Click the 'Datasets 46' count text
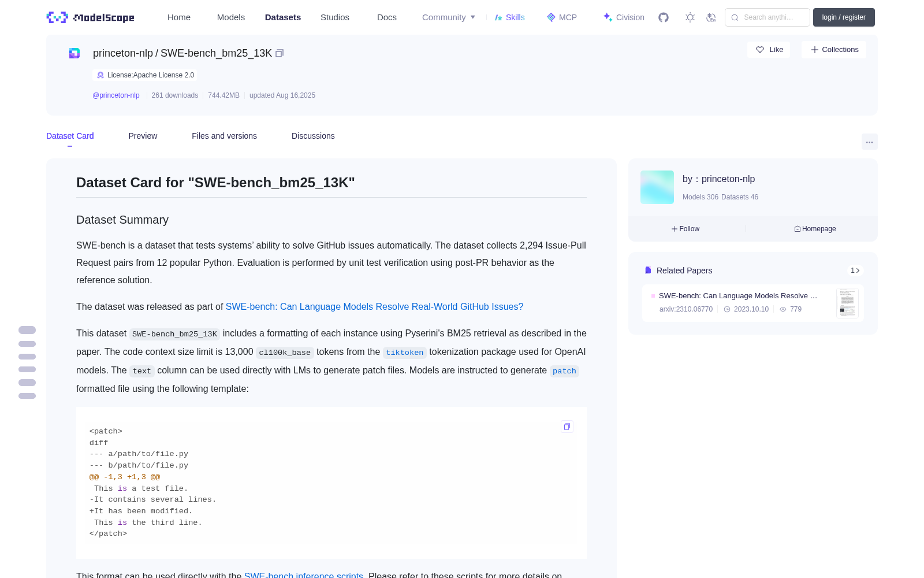The height and width of the screenshot is (578, 924). [x=740, y=197]
